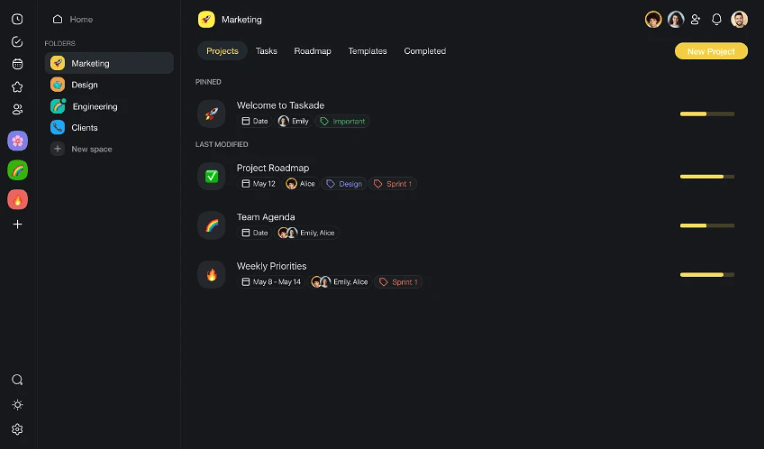Switch to the Roadmap tab
Image resolution: width=764 pixels, height=449 pixels.
pos(312,51)
